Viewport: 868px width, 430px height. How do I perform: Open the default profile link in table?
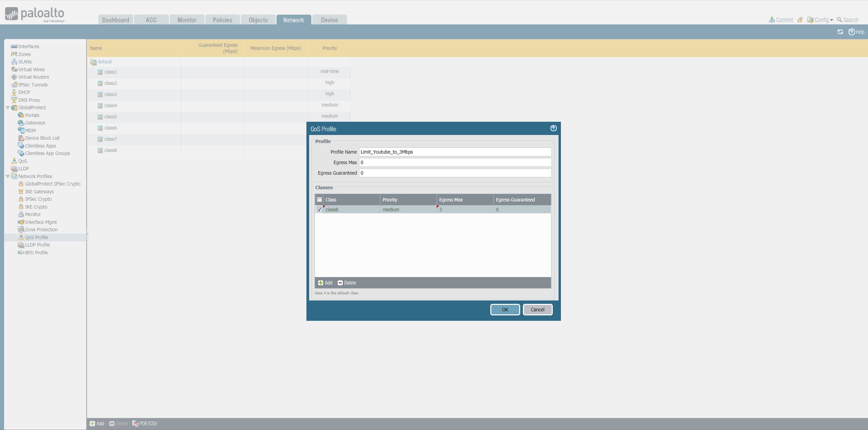point(105,62)
